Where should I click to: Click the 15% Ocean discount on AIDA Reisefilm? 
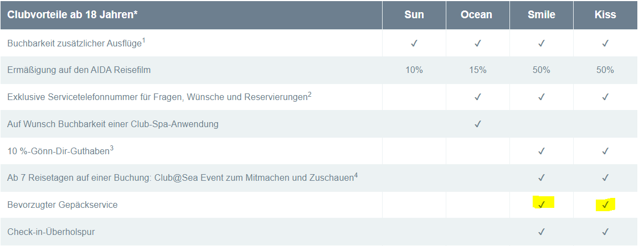[x=477, y=70]
